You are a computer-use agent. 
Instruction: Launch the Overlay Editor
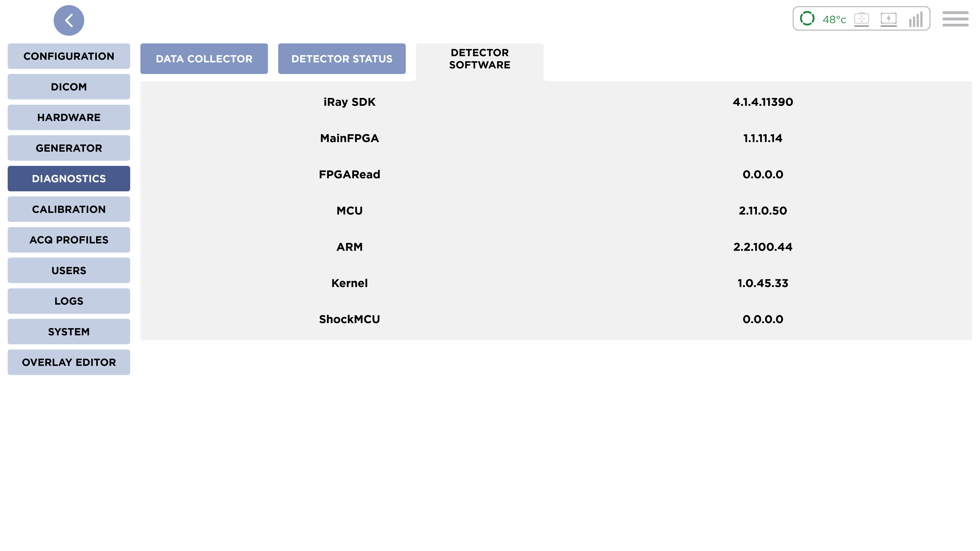pyautogui.click(x=69, y=362)
